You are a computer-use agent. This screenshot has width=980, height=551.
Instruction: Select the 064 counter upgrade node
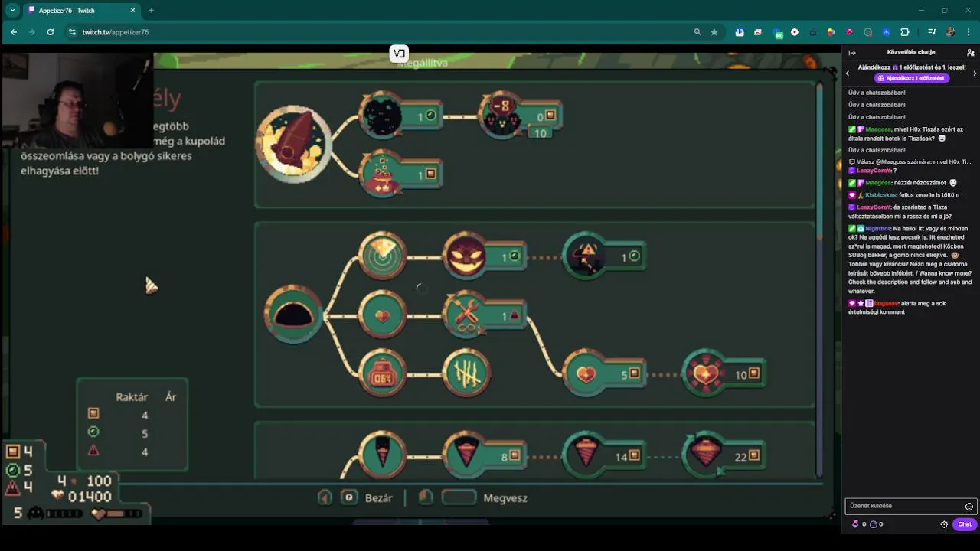point(382,373)
